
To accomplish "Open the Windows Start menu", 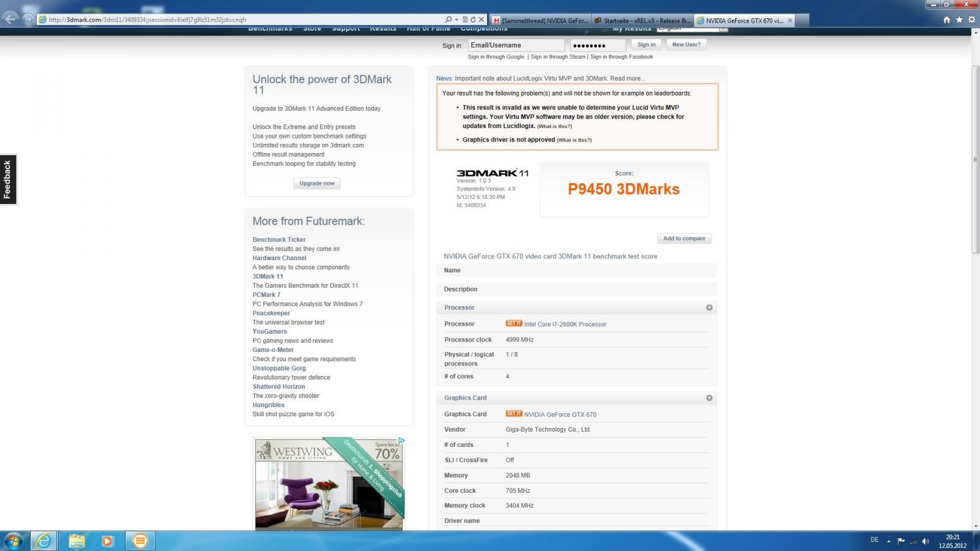I will [x=13, y=541].
